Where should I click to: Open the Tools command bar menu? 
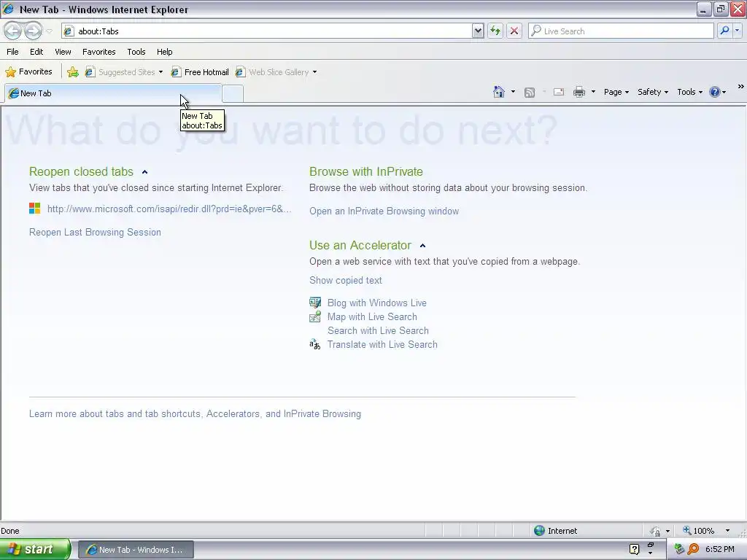pos(690,92)
